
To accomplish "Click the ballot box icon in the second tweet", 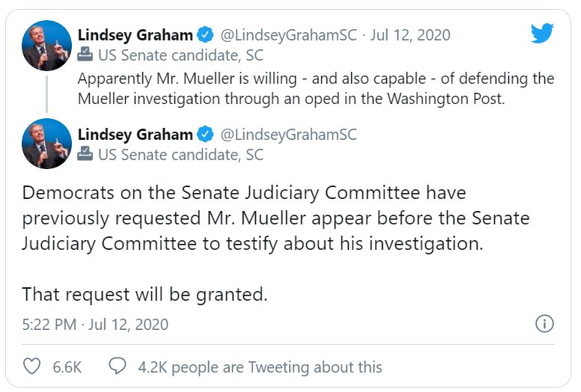I will coord(85,154).
